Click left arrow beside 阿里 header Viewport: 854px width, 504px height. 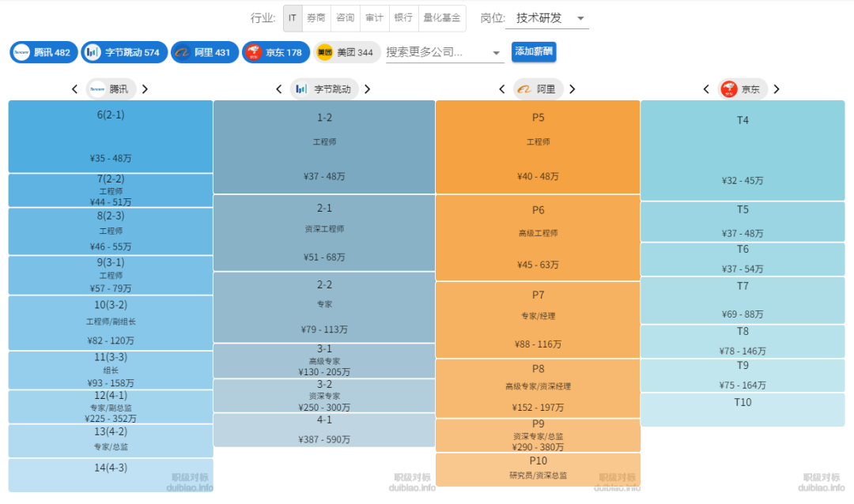point(502,89)
